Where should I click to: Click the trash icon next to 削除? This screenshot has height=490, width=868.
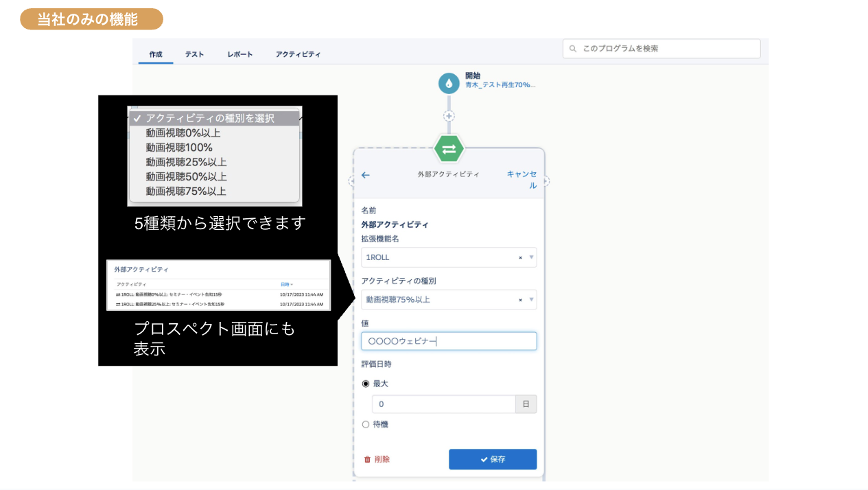point(367,459)
